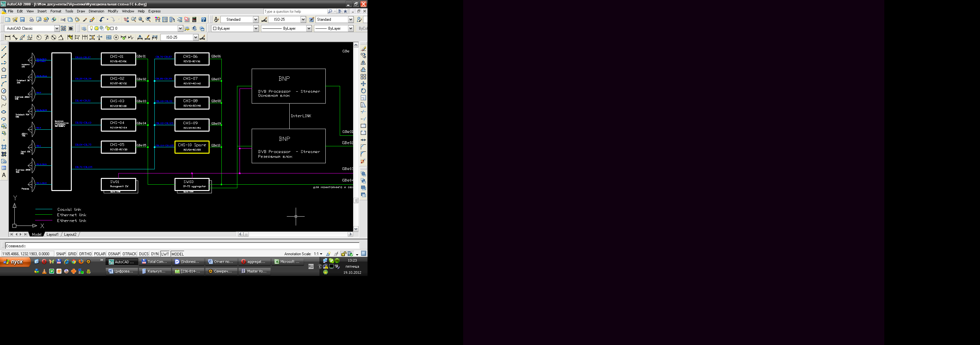
Task: Expand the ISO-25 dimension style dropdown
Action: click(x=303, y=19)
